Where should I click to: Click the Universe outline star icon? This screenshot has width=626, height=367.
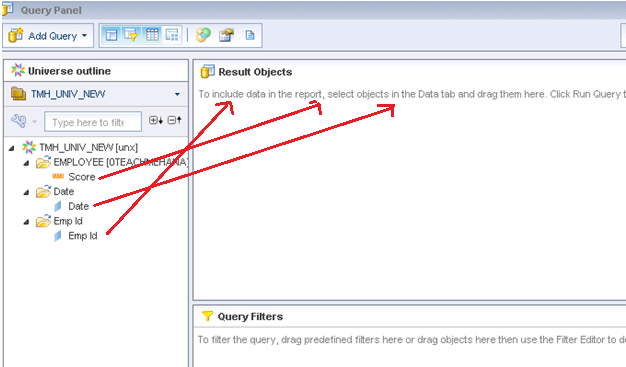(18, 70)
